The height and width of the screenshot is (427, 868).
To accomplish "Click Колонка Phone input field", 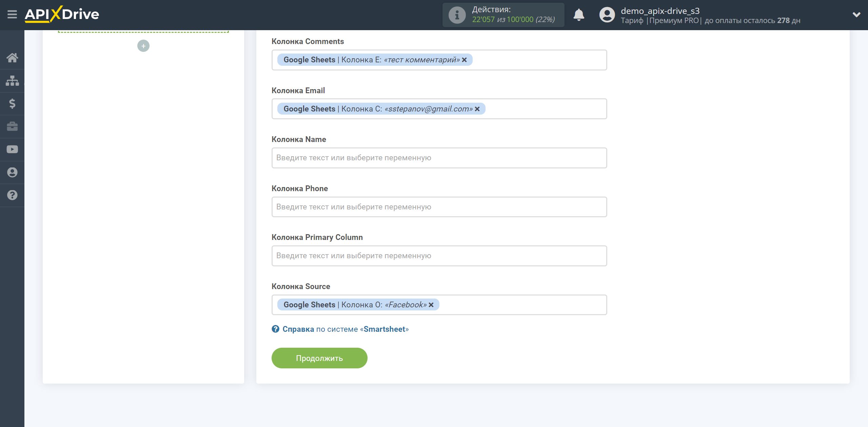I will point(438,206).
